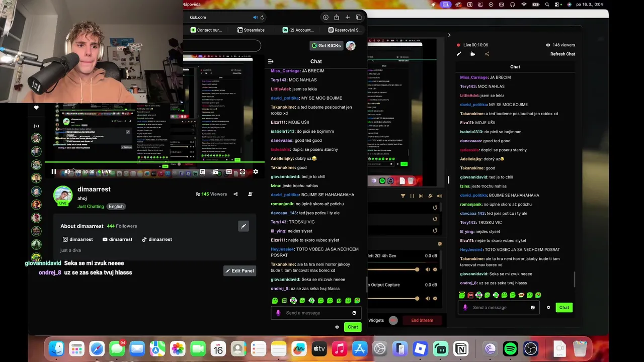644x362 pixels.
Task: Click Safari share icon
Action: 337,18
